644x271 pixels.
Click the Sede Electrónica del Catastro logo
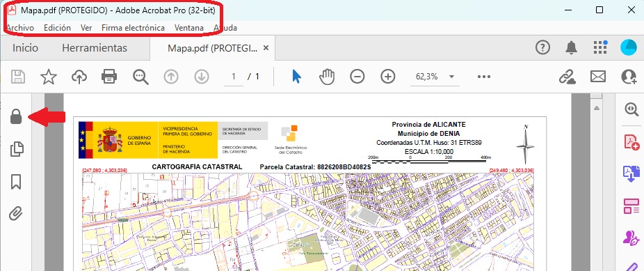pos(291,139)
